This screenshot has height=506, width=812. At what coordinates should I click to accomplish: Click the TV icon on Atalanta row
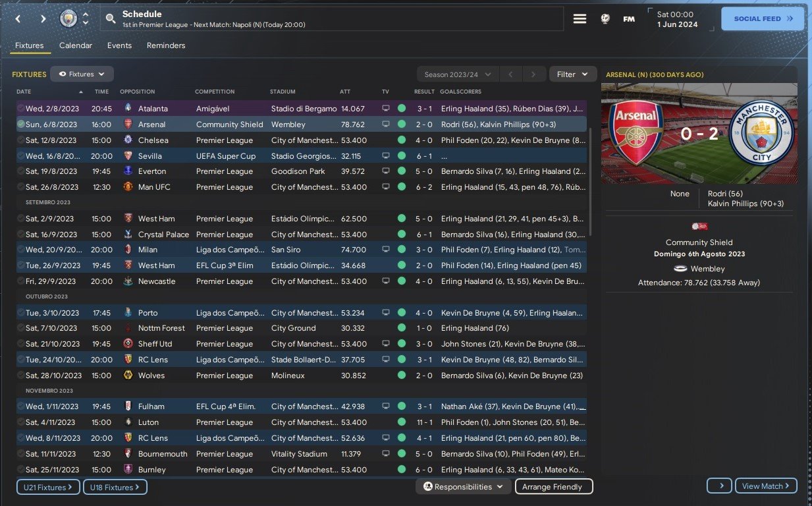(x=386, y=109)
